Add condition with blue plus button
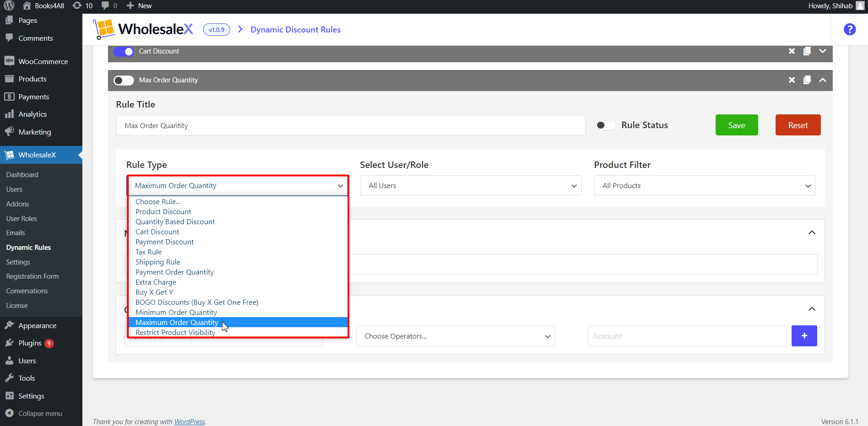The width and height of the screenshot is (868, 426). click(804, 336)
